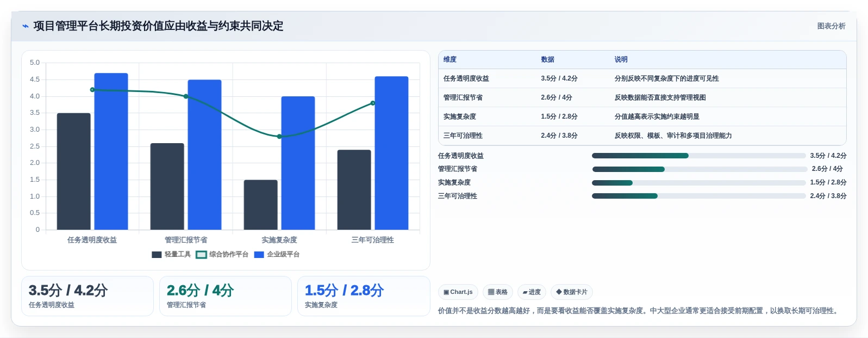The width and height of the screenshot is (868, 338).
Task: Click the green line point above 实施复杂度
Action: tap(279, 137)
